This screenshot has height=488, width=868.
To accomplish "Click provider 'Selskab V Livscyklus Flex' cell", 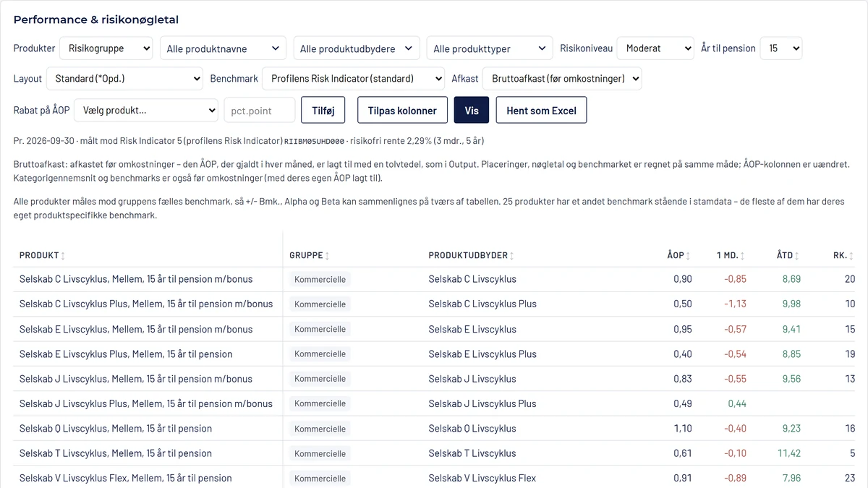I will (482, 478).
